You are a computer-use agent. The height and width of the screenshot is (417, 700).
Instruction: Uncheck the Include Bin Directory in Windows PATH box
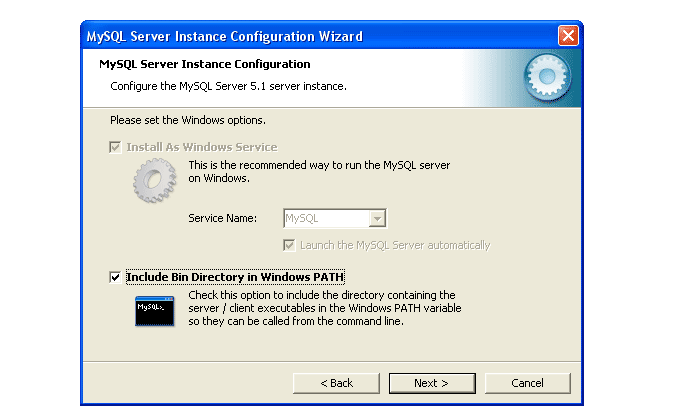116,277
